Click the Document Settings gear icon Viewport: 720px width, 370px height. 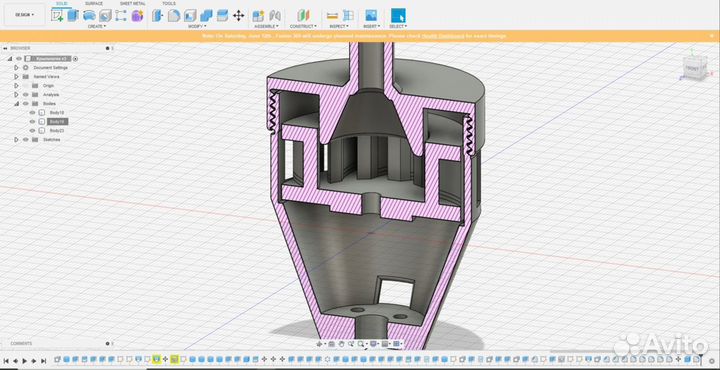(x=26, y=67)
